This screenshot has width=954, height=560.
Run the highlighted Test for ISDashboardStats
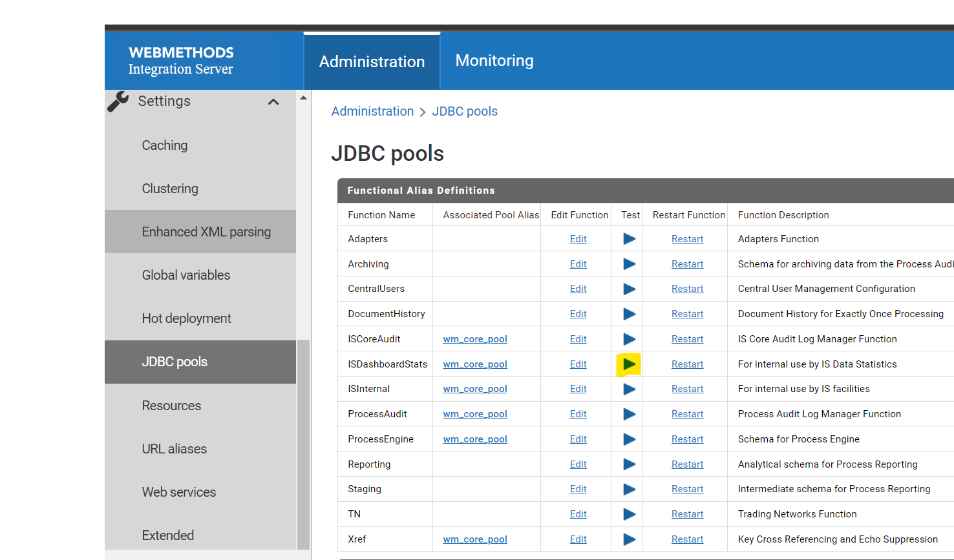(x=628, y=364)
